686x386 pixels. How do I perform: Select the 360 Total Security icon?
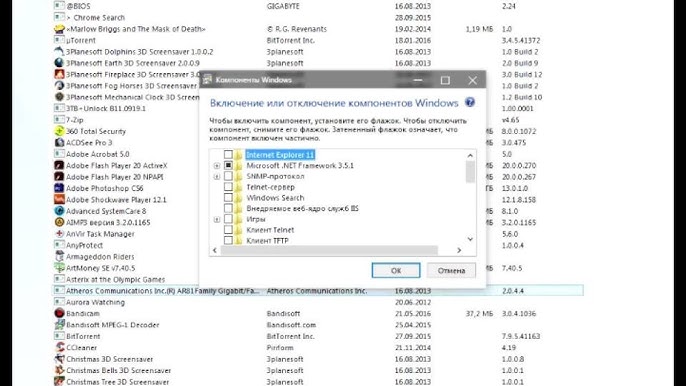point(59,131)
